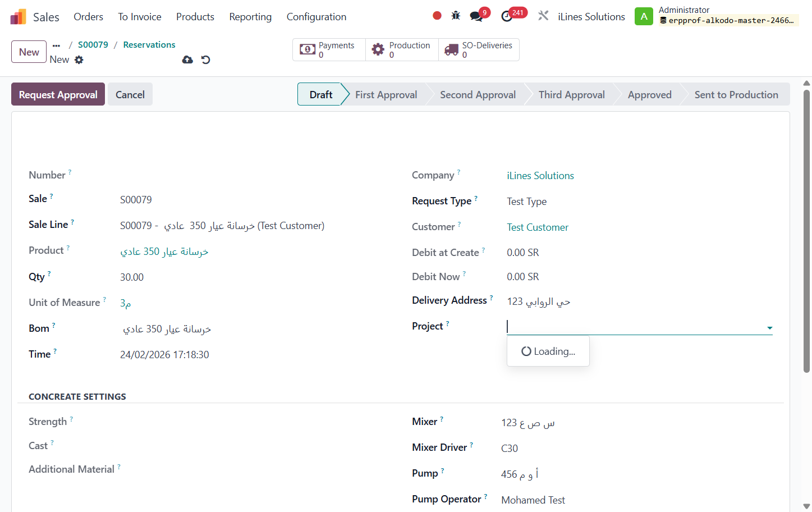
Task: Click the Cancel button
Action: pyautogui.click(x=130, y=94)
